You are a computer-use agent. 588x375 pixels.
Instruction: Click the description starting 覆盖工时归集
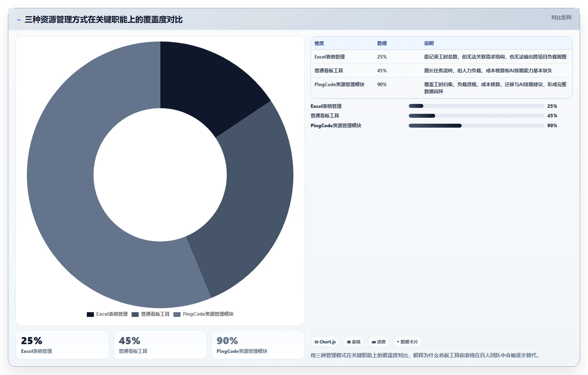(x=495, y=88)
